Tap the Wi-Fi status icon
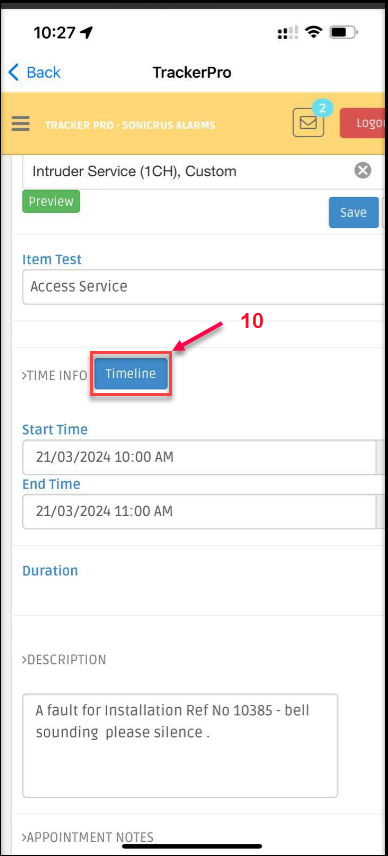 [314, 33]
